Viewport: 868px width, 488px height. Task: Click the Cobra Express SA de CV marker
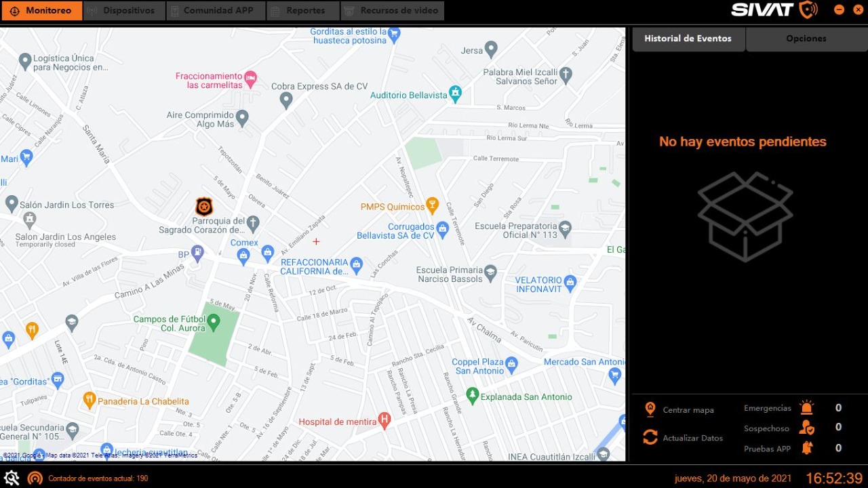[x=286, y=100]
